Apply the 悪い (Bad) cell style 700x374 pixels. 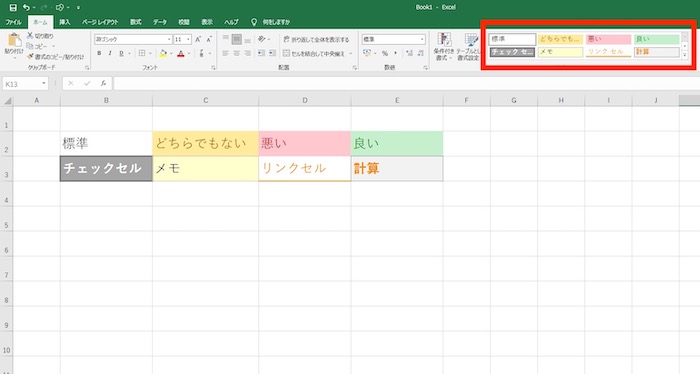(x=608, y=39)
